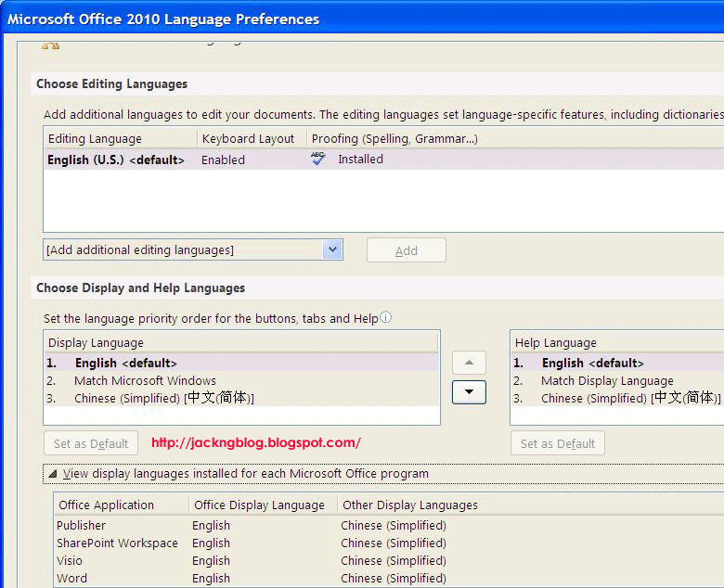
Task: Select Match Display Language help option
Action: tap(618, 380)
